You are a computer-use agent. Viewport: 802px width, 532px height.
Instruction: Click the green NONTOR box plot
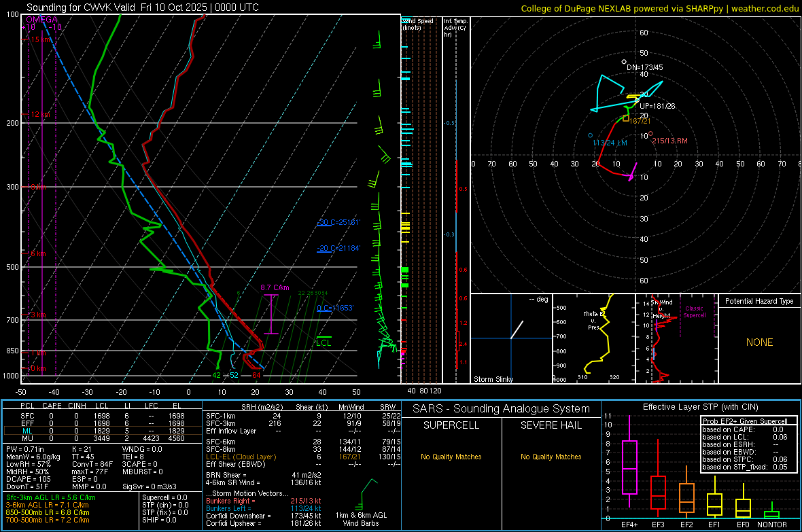771,511
